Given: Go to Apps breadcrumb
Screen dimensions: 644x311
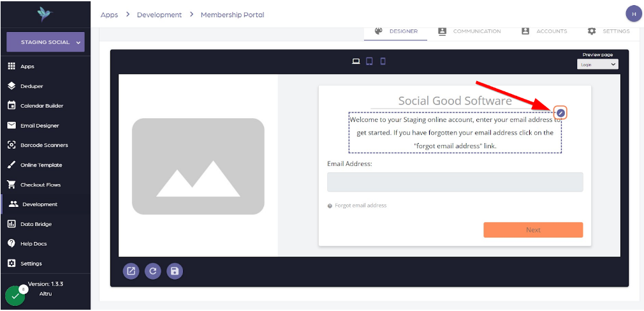Looking at the screenshot, I should pos(109,15).
